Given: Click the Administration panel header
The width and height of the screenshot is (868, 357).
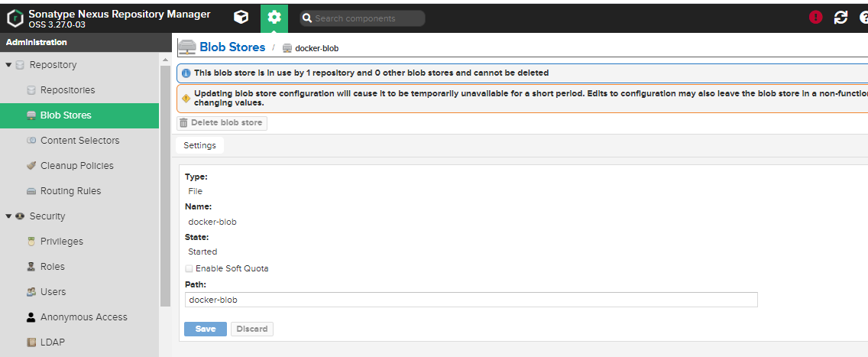Looking at the screenshot, I should coord(86,42).
